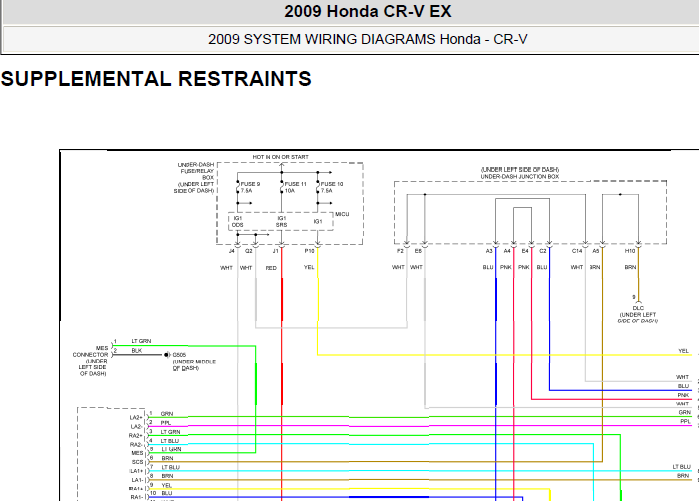Click the "2009 Honda CR-V EX" title
The height and width of the screenshot is (501, 699).
(368, 12)
